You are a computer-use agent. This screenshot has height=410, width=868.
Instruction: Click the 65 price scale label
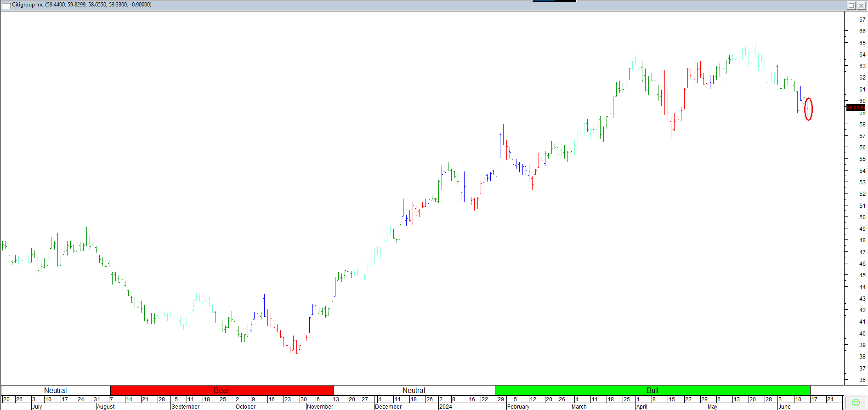(862, 43)
